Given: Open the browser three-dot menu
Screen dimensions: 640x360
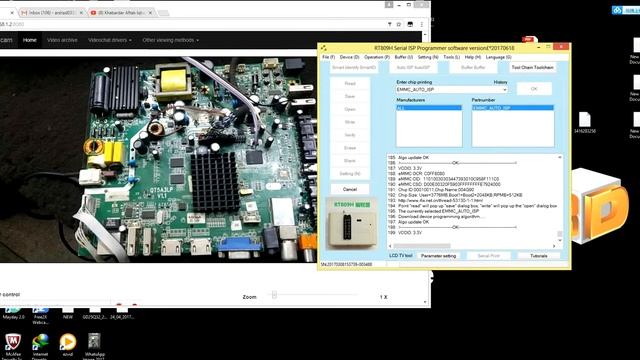Looking at the screenshot, I should pos(422,24).
